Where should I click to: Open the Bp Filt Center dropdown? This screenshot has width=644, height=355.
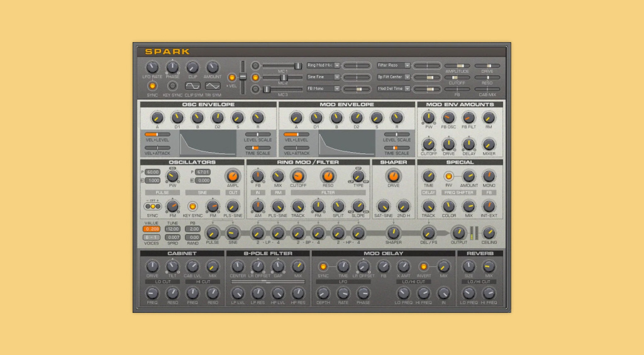[394, 77]
